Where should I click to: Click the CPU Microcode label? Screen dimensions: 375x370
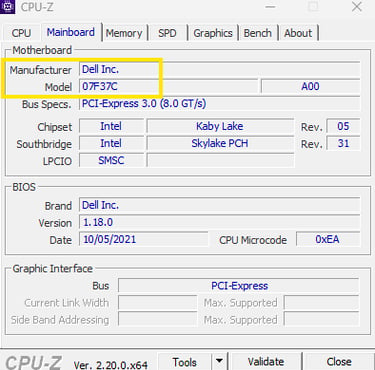click(x=253, y=240)
